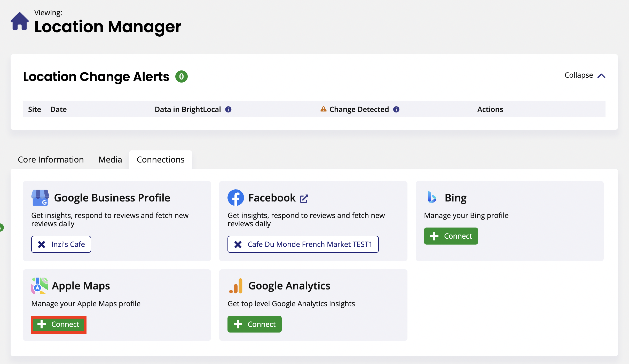Click the Apple Maps heading text
The height and width of the screenshot is (364, 629).
pos(81,286)
